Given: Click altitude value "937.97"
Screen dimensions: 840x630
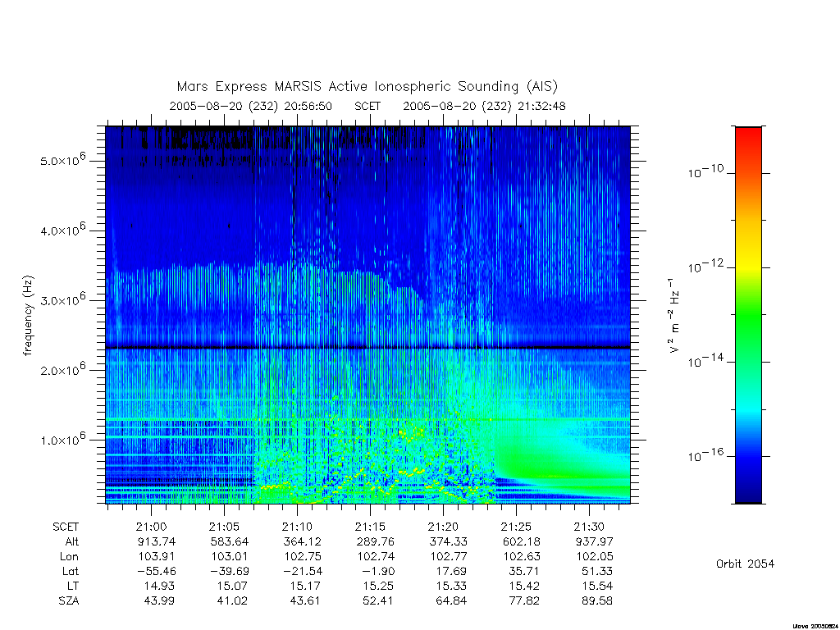Looking at the screenshot, I should [594, 541].
